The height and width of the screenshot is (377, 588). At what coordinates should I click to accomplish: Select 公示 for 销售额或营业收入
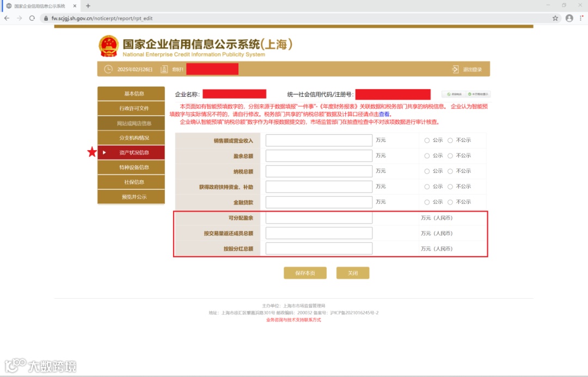[427, 140]
